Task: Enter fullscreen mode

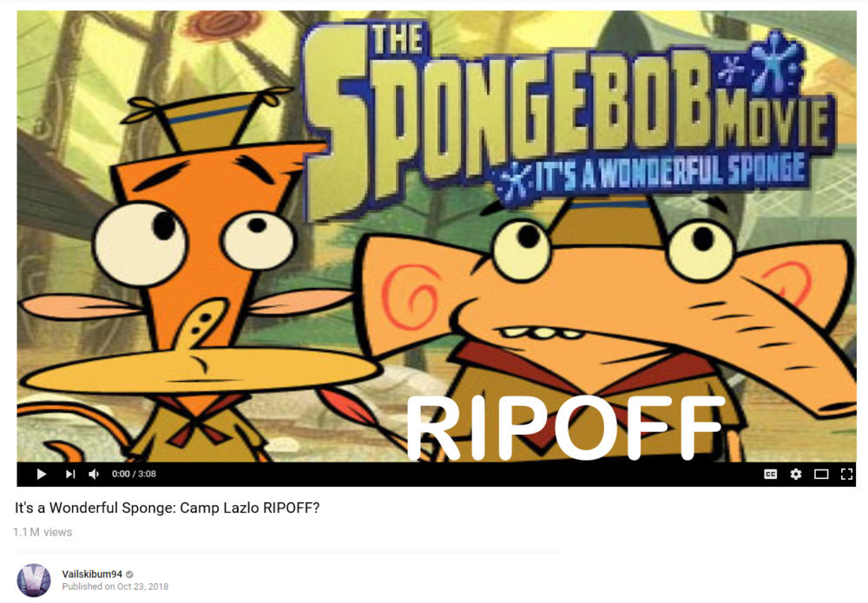Action: pos(846,474)
